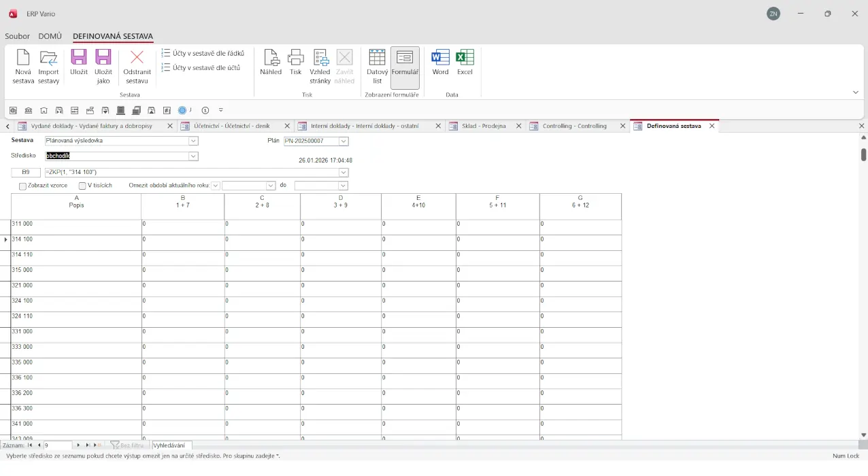Image resolution: width=868 pixels, height=476 pixels.
Task: Expand the Sestava dropdown list
Action: pos(193,141)
